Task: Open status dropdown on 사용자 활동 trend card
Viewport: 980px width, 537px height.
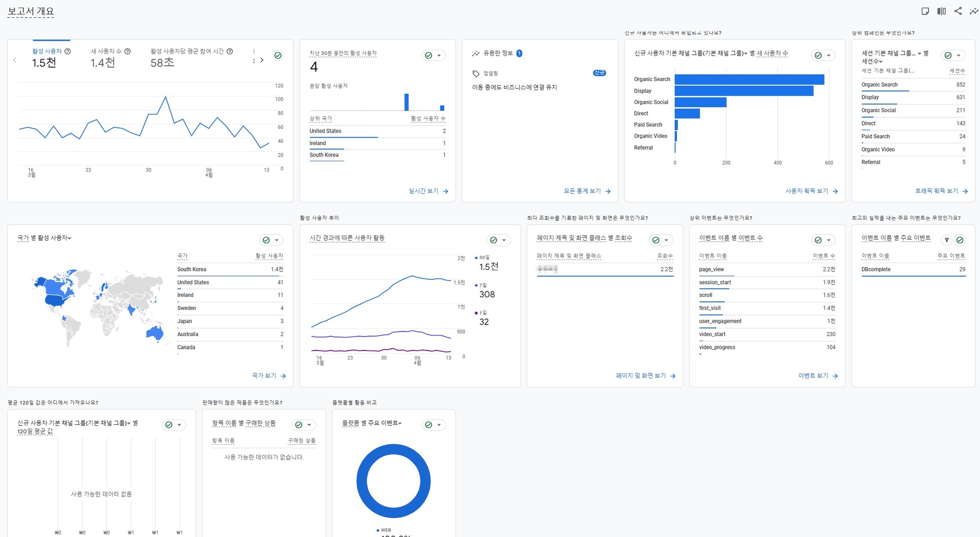Action: point(504,240)
